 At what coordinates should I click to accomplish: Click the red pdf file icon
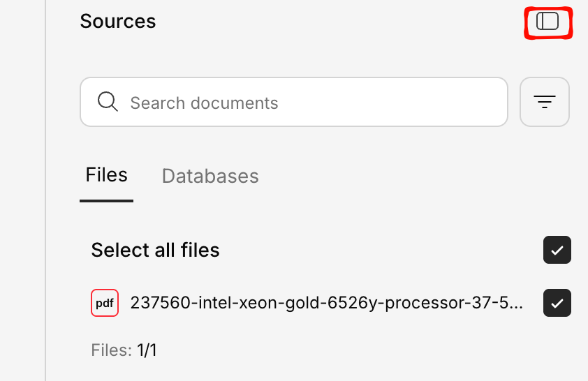click(105, 303)
